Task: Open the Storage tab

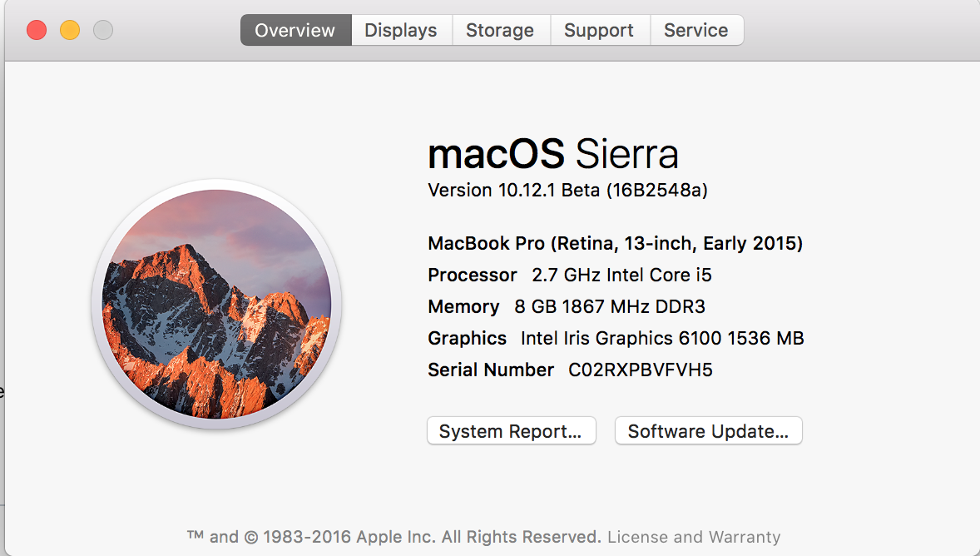Action: pyautogui.click(x=500, y=31)
